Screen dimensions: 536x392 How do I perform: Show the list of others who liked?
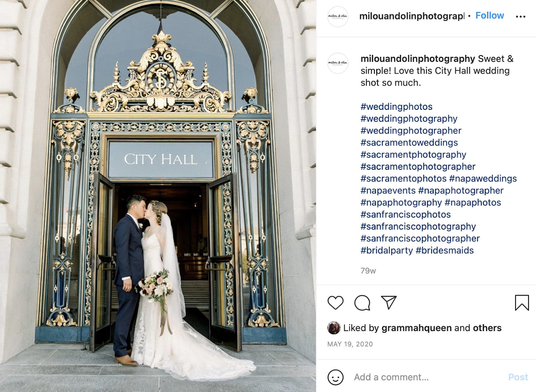[487, 328]
